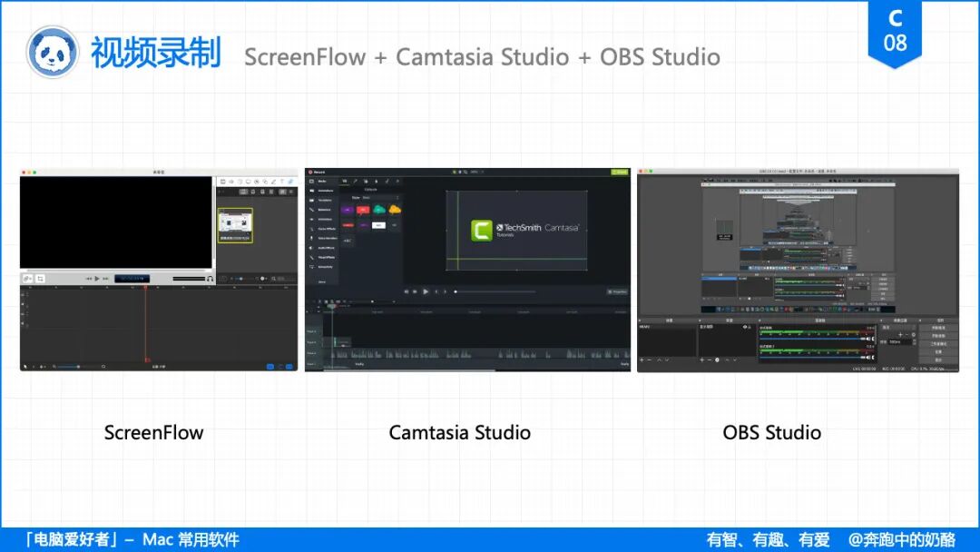Open Voice Narration in Camtasia sidebar
This screenshot has height=552, width=980.
coord(324,238)
